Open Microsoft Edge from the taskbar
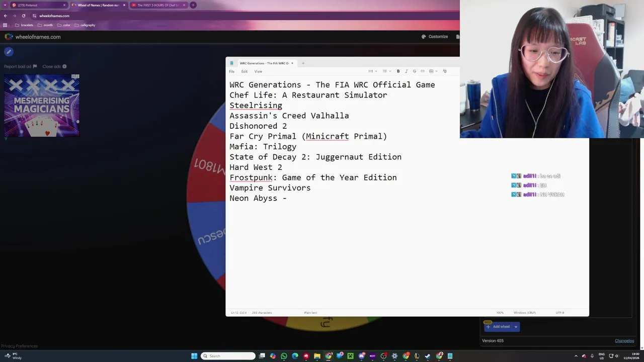The image size is (644, 362). pyautogui.click(x=295, y=356)
